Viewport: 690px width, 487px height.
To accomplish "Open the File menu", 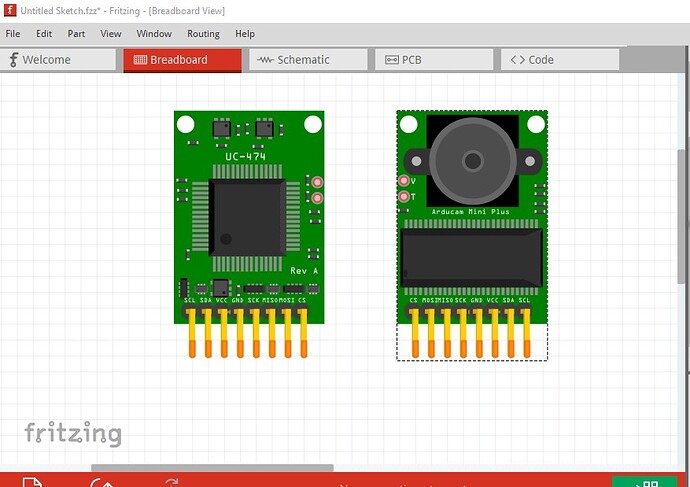I will point(13,34).
